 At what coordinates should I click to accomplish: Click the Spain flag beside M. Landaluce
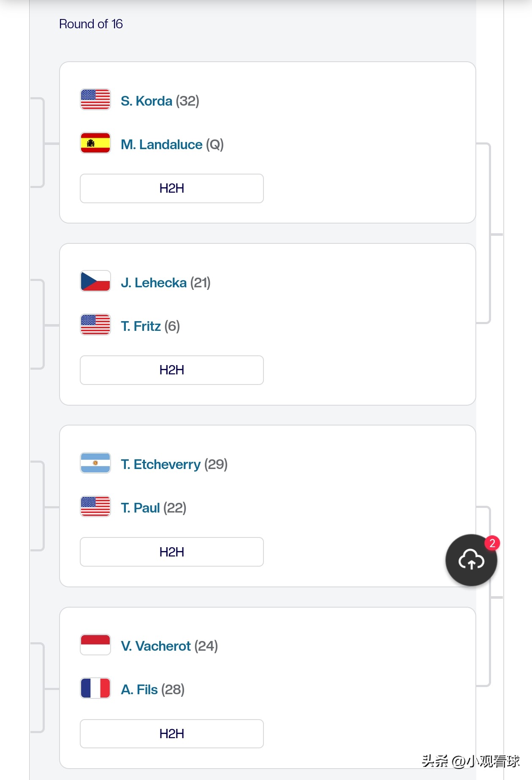click(x=95, y=143)
